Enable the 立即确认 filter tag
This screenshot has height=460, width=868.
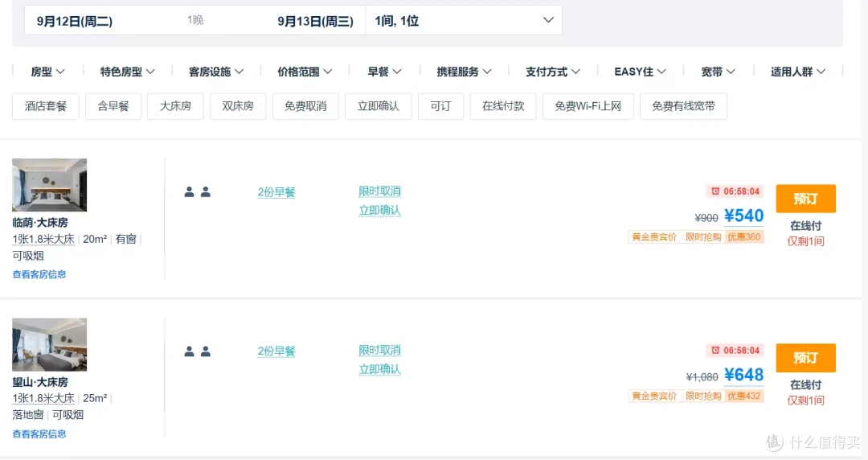[378, 106]
